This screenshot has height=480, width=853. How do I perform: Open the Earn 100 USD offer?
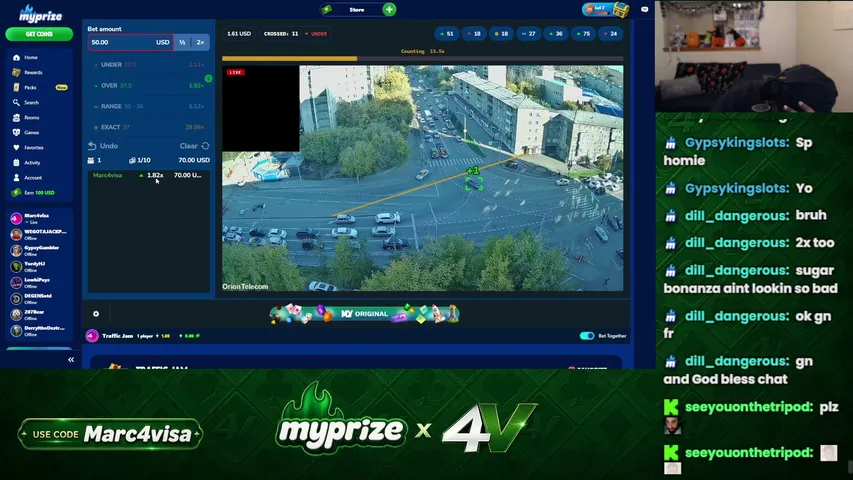pos(39,193)
